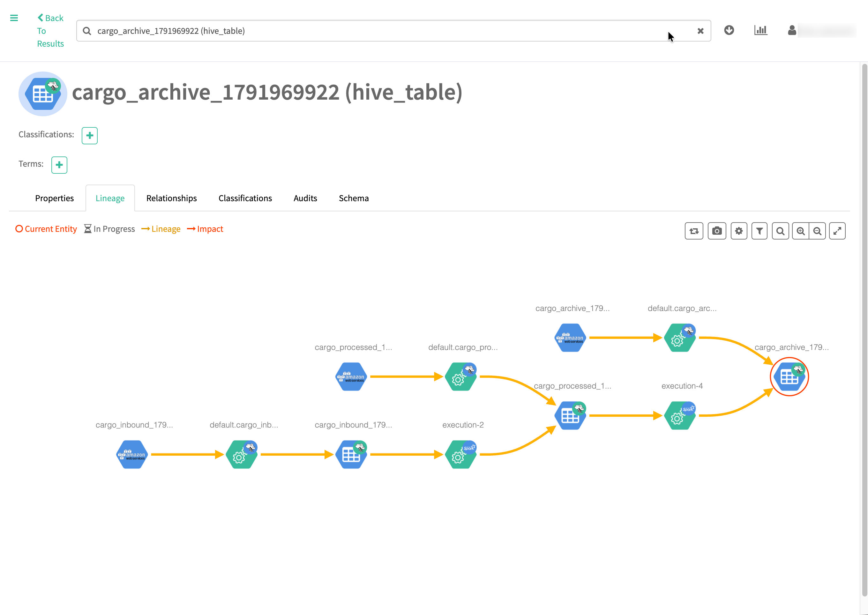Screen dimensions: 868x615
Task: Add a classification with plus button
Action: [90, 136]
